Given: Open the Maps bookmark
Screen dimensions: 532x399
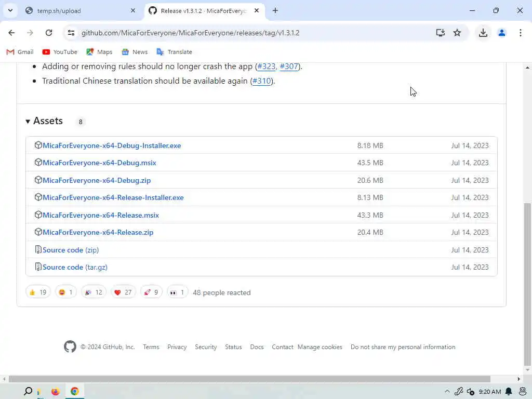Looking at the screenshot, I should point(99,52).
